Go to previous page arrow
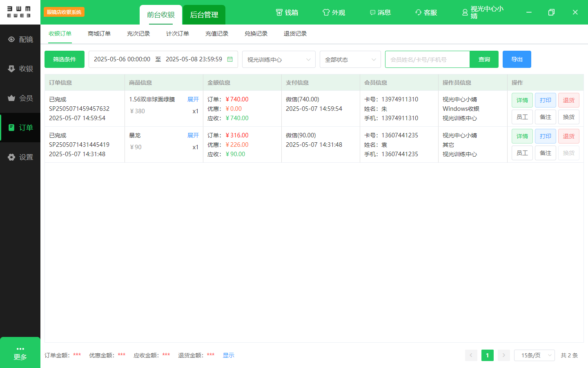 [471, 355]
